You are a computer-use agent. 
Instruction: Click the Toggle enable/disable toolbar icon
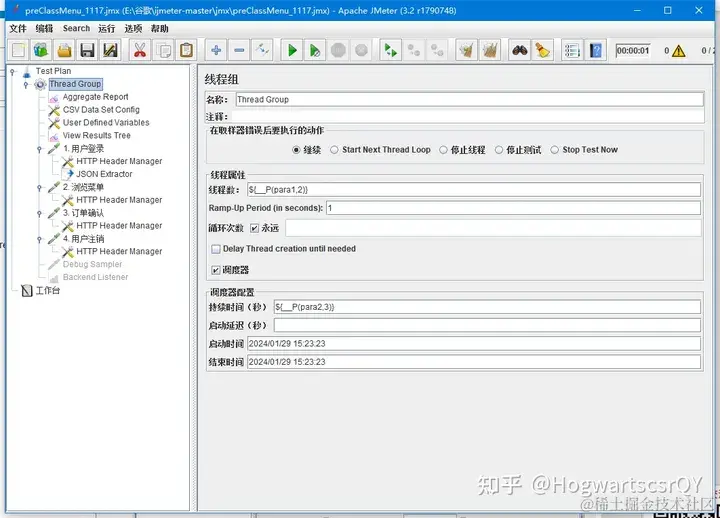coord(262,50)
